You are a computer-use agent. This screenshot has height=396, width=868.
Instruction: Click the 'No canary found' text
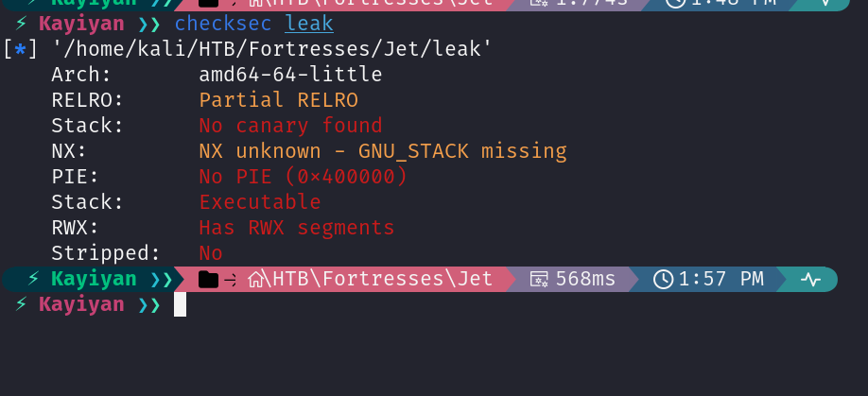(x=290, y=126)
